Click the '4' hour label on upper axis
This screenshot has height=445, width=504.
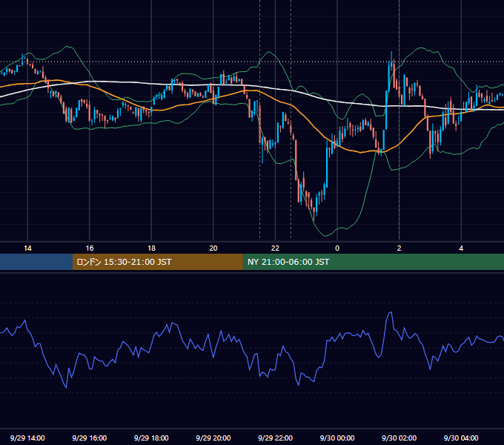pyautogui.click(x=461, y=248)
